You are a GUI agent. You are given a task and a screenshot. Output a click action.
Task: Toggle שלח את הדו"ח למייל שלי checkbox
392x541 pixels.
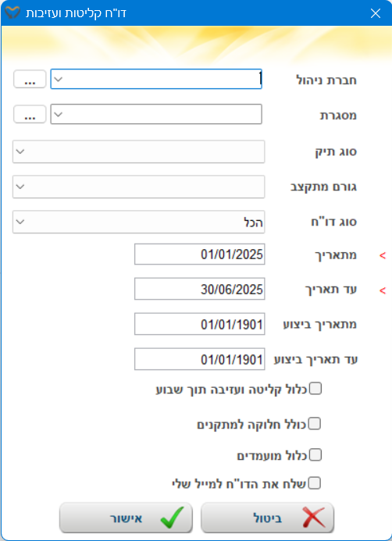pos(315,483)
